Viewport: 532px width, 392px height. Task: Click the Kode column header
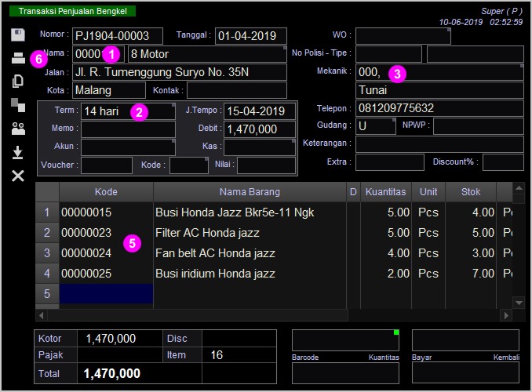(106, 192)
